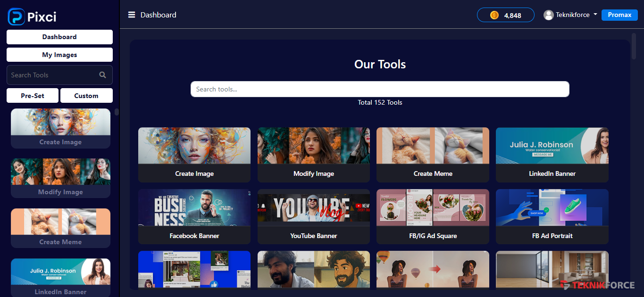Open the Teknikforce account dropdown
The image size is (644, 297).
coord(570,15)
